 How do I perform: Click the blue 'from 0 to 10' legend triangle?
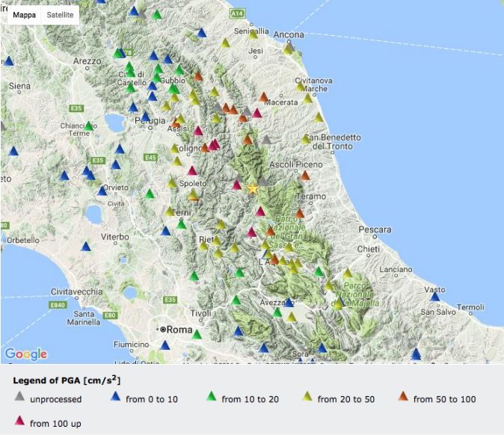click(x=115, y=398)
